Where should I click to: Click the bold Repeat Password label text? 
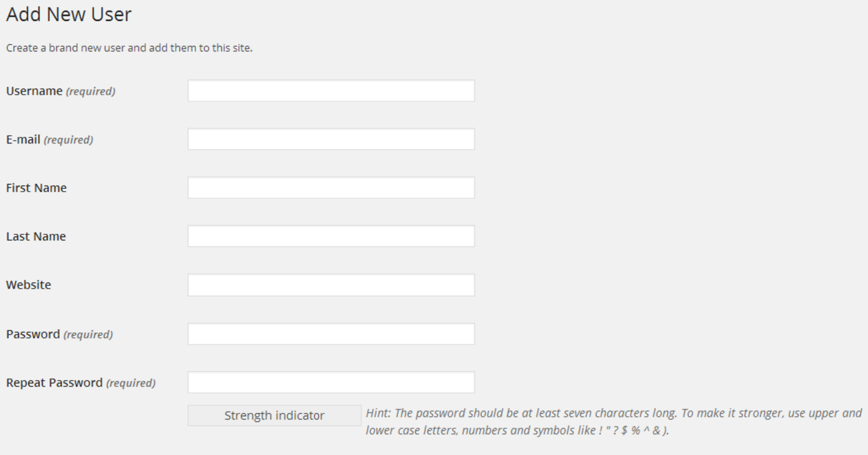[54, 383]
